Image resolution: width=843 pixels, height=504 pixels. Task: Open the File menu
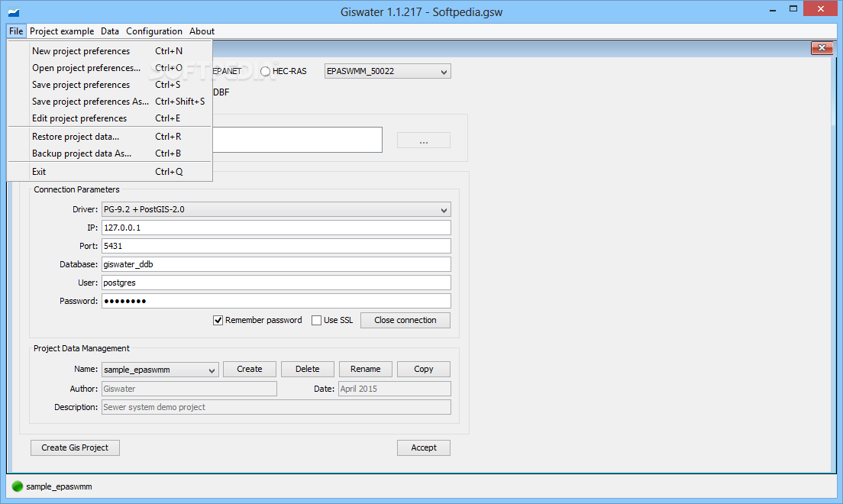(16, 31)
